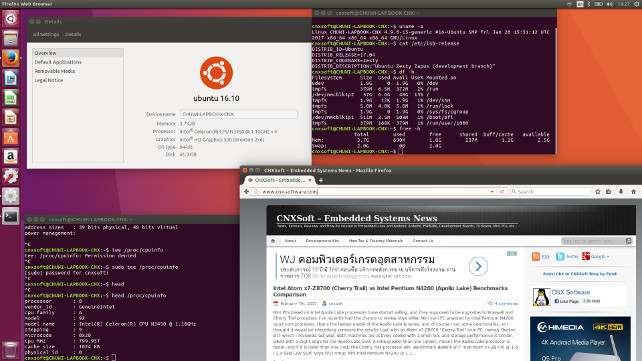Click the CNXSoft site search text field

click(593, 241)
